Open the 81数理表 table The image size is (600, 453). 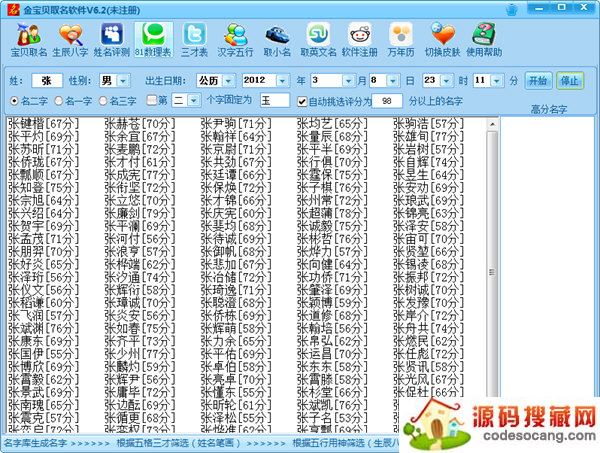coord(153,40)
